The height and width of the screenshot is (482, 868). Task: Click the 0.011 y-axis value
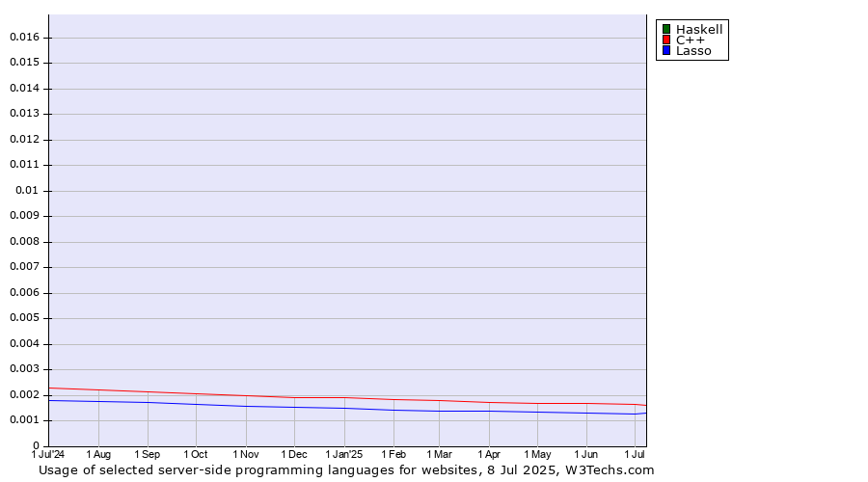pyautogui.click(x=25, y=164)
